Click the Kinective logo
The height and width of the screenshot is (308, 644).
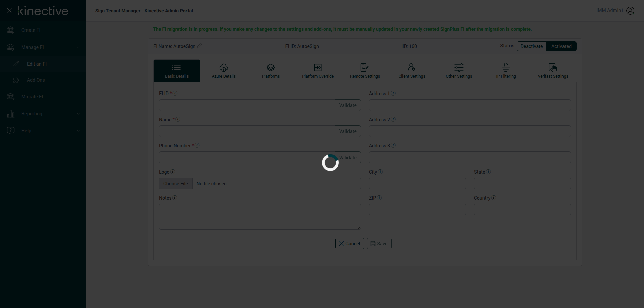click(x=43, y=11)
